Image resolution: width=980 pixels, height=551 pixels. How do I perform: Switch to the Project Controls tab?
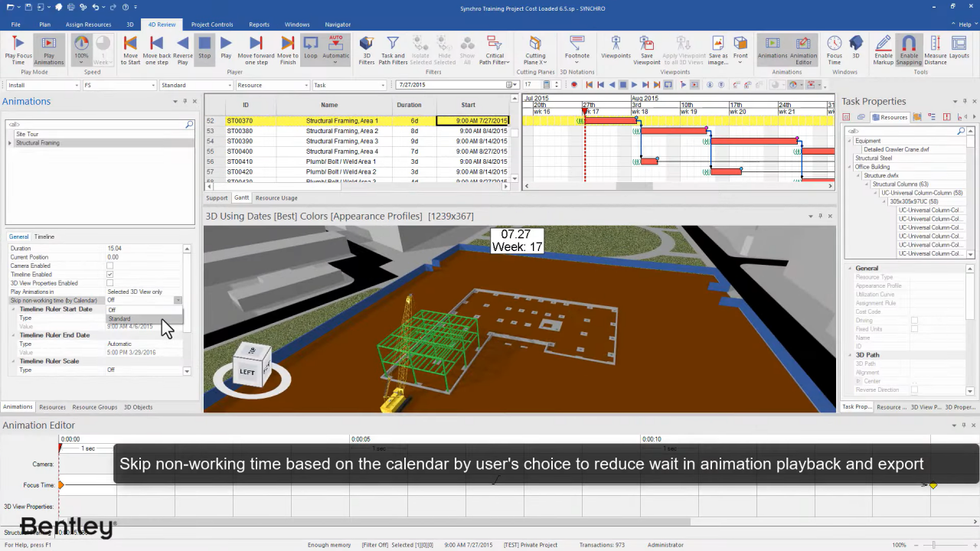[212, 24]
